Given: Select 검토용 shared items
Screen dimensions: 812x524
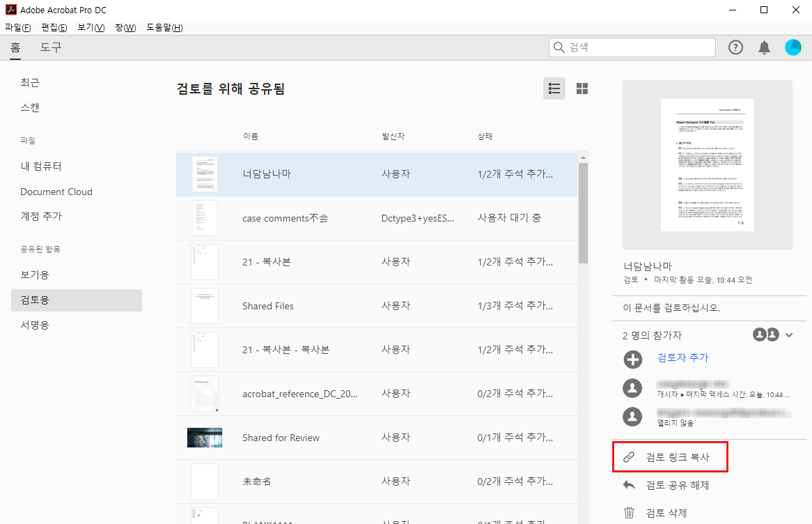Looking at the screenshot, I should tap(77, 300).
